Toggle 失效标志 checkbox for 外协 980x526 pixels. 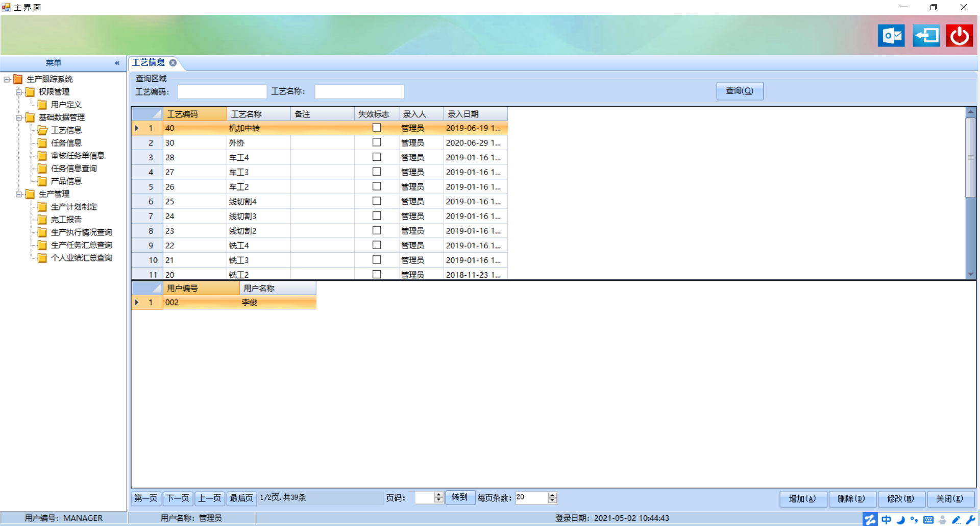(377, 142)
